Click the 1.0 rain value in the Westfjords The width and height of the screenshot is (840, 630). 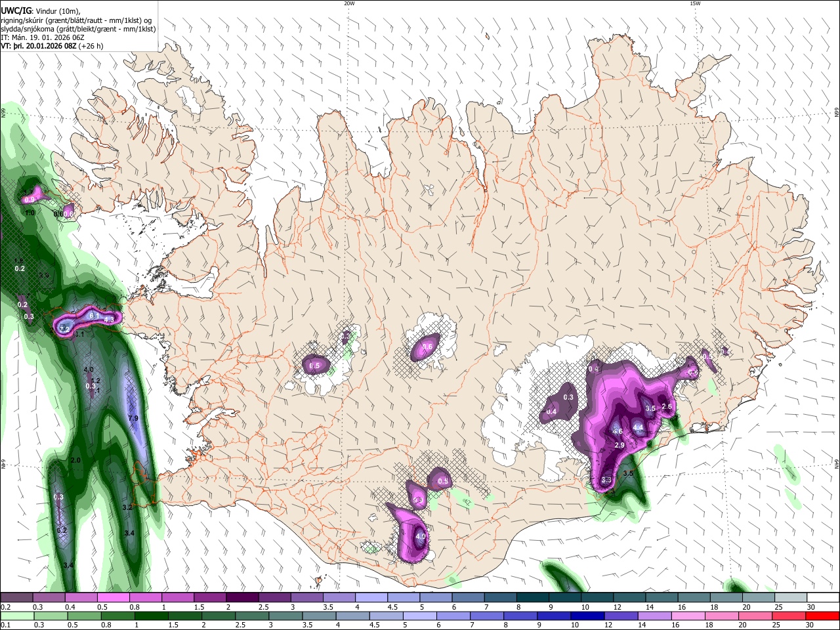click(x=30, y=213)
